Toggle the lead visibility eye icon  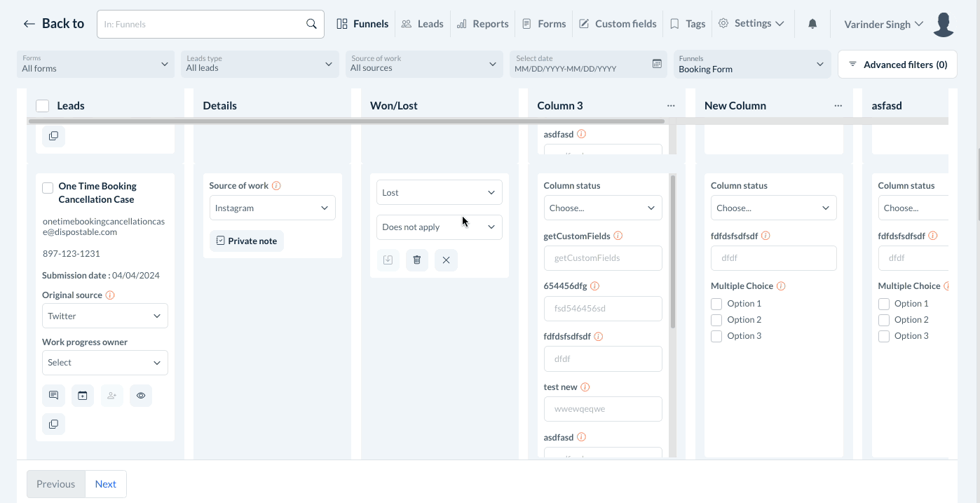141,396
